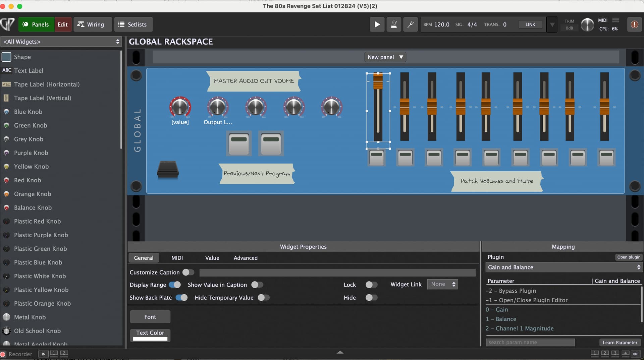Disable the Display Range toggle
The width and height of the screenshot is (644, 360).
coord(175,285)
